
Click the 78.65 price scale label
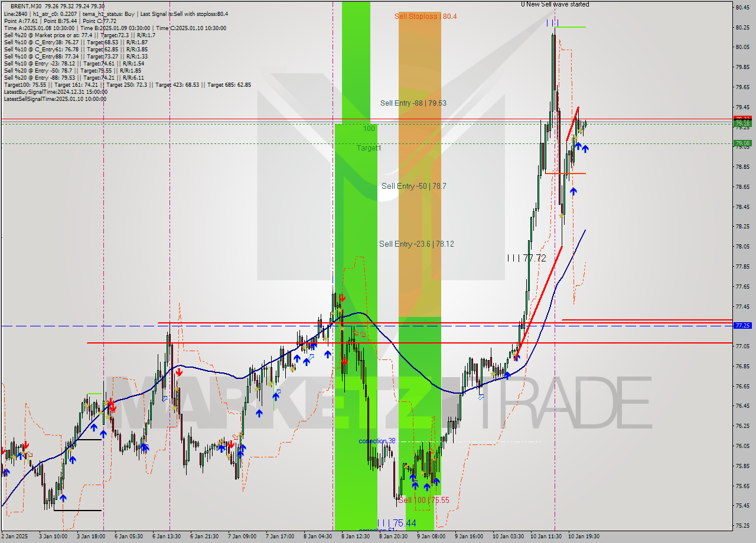743,187
